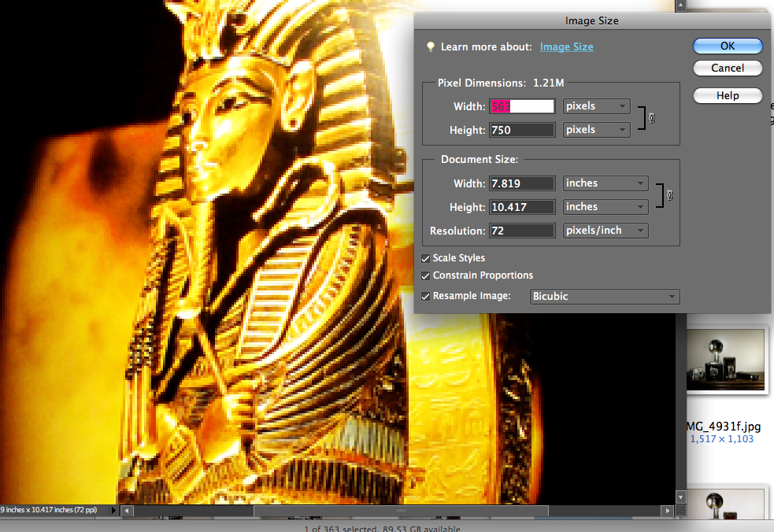The height and width of the screenshot is (532, 774).
Task: Open the Image Size help link
Action: coord(566,47)
